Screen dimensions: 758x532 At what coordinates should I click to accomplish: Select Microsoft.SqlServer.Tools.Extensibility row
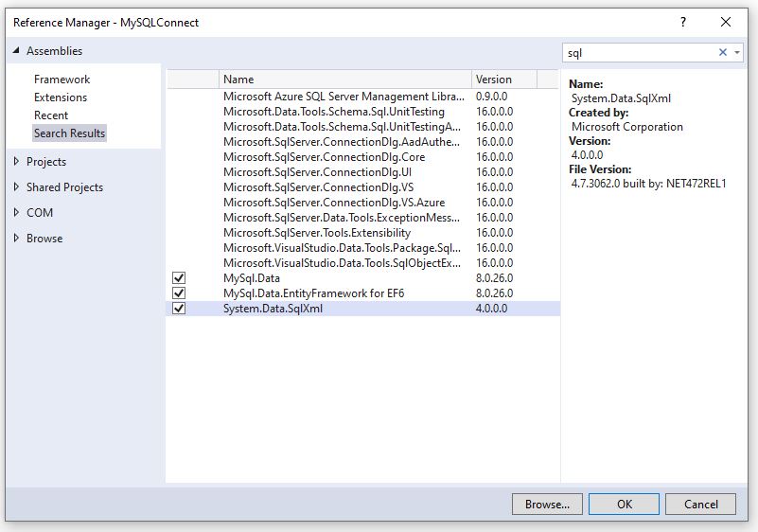362,233
